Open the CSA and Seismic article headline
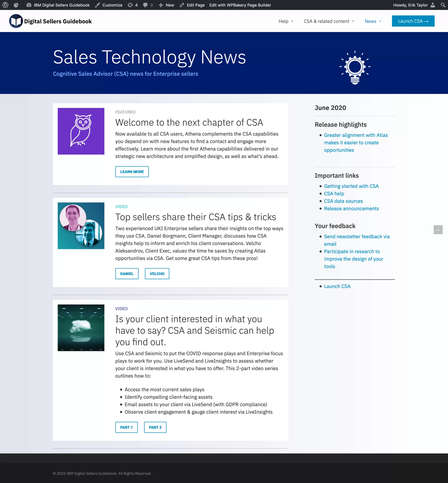448x483 pixels. (195, 331)
